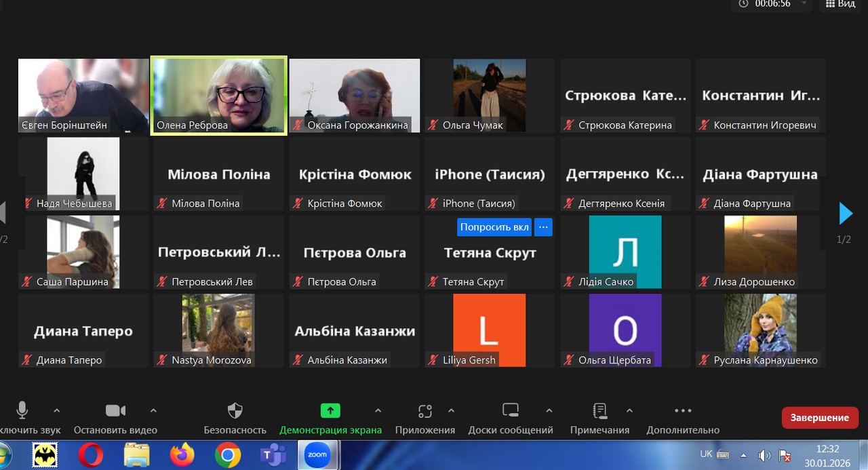This screenshot has height=470, width=868.
Task: Click the red Завершение button
Action: coord(819,417)
